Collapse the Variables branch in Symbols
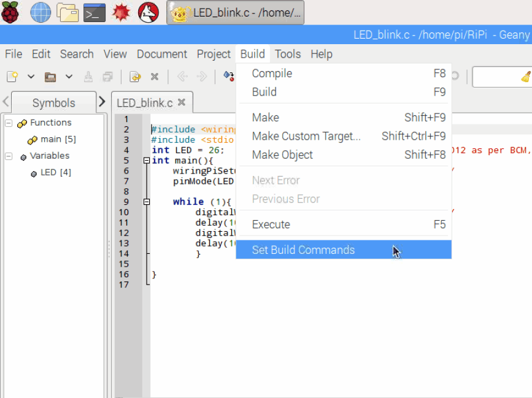The image size is (532, 398). 9,156
